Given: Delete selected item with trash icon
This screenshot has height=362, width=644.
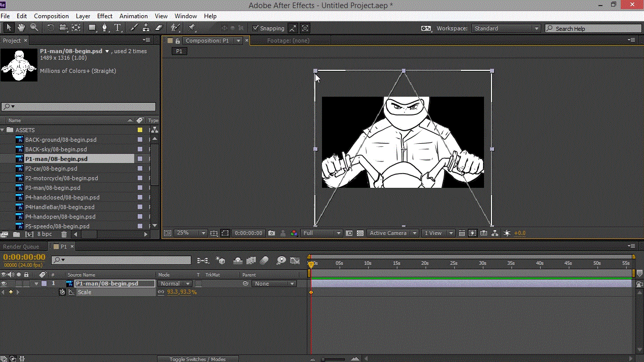Looking at the screenshot, I should (x=64, y=234).
